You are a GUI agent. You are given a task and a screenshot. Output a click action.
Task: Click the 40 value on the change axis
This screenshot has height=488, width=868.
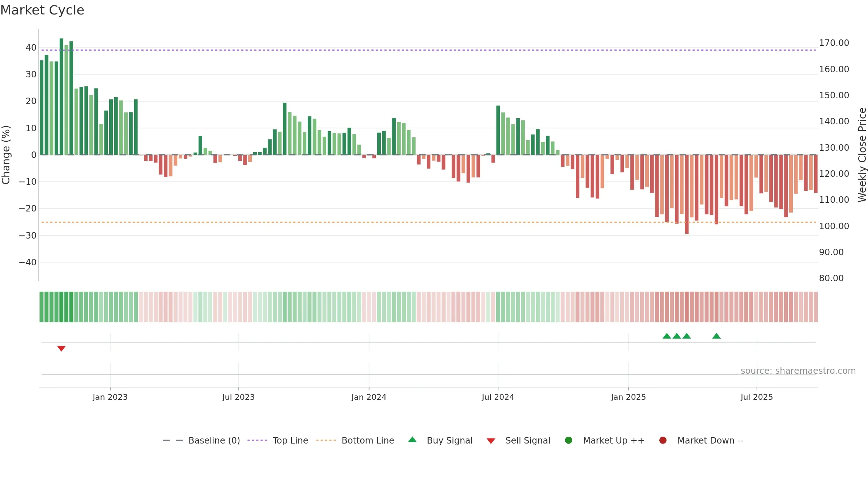tap(31, 47)
